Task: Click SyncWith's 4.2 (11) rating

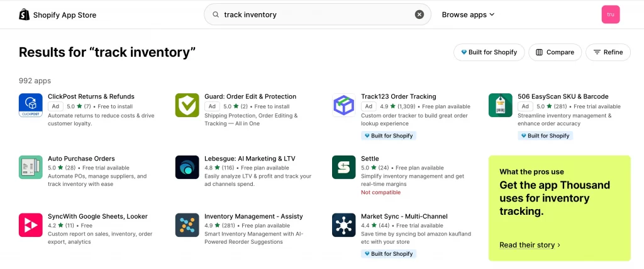Action: click(61, 226)
